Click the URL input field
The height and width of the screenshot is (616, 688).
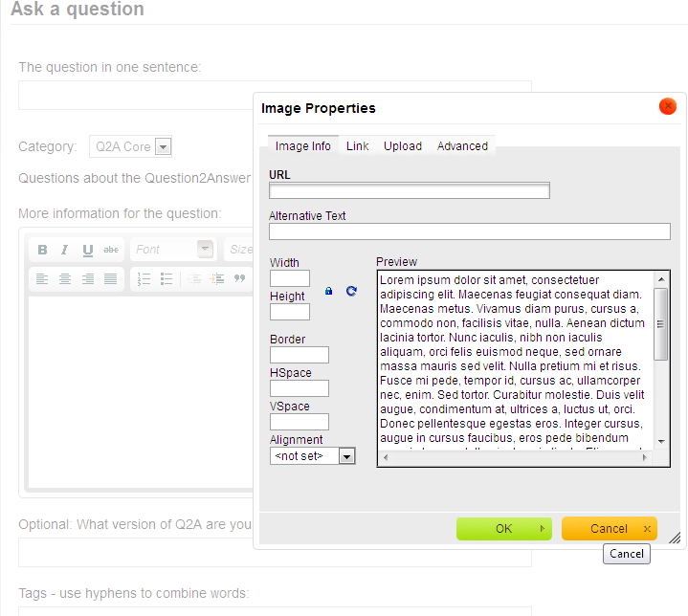coord(410,191)
